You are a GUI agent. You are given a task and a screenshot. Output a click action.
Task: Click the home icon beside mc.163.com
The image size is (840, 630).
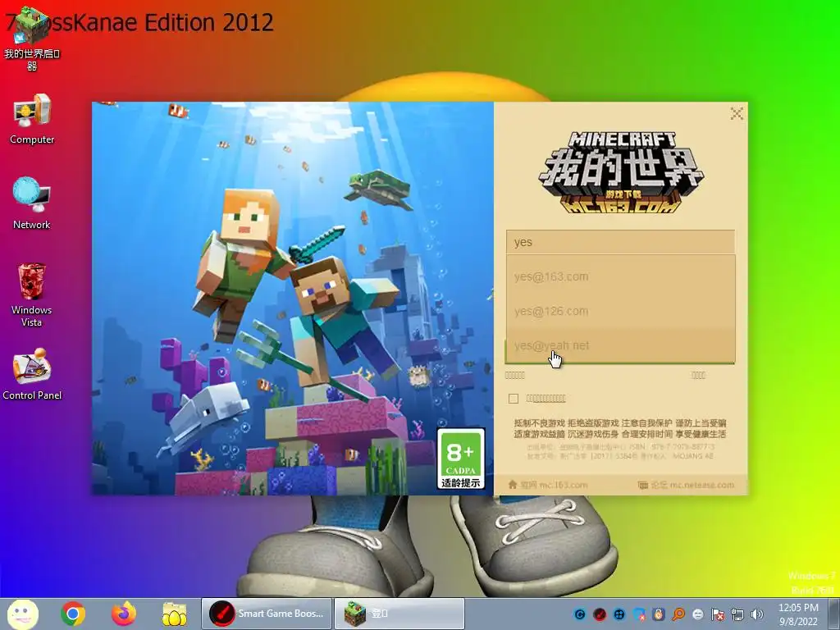[513, 485]
